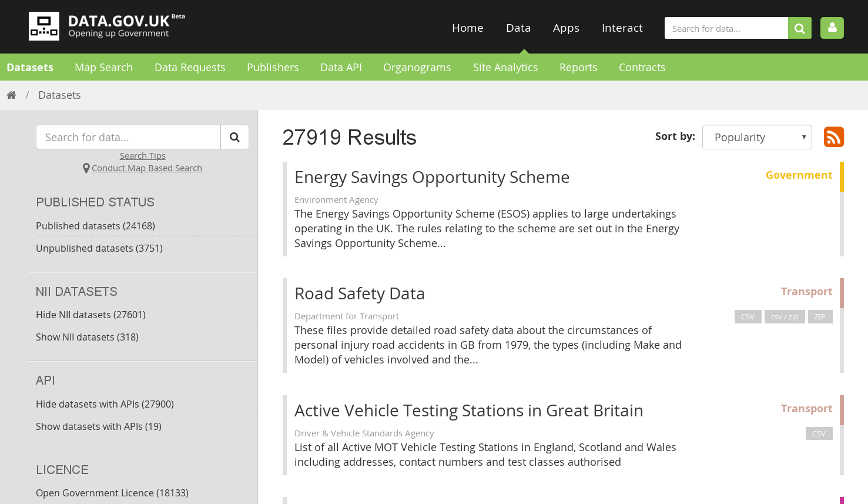This screenshot has width=868, height=504.
Task: Open the Reports tab
Action: tap(578, 67)
